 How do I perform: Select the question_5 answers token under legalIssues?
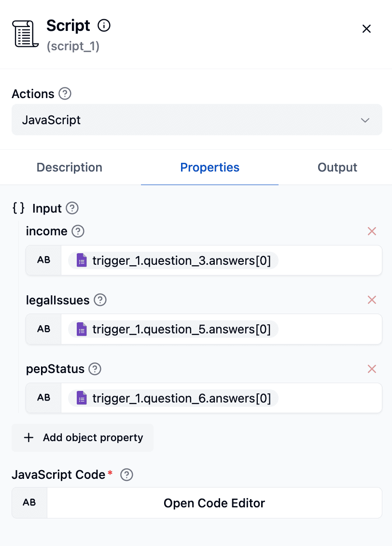pos(176,329)
